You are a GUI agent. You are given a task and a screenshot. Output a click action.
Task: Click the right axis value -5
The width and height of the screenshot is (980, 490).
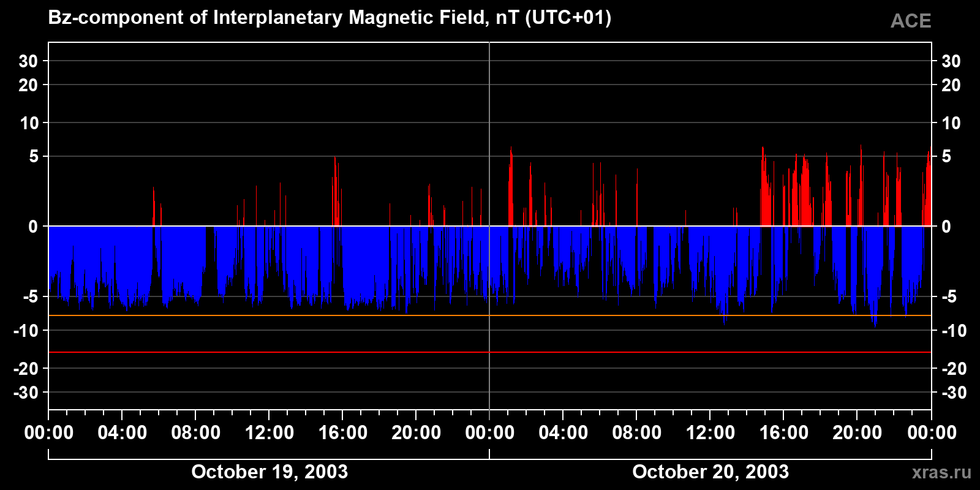(x=949, y=297)
